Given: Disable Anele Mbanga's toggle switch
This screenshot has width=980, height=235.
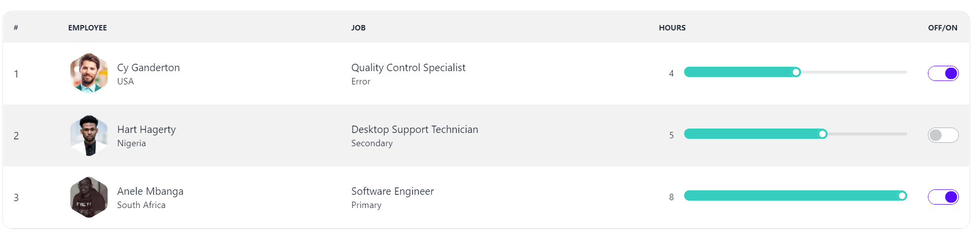Looking at the screenshot, I should click(x=943, y=197).
